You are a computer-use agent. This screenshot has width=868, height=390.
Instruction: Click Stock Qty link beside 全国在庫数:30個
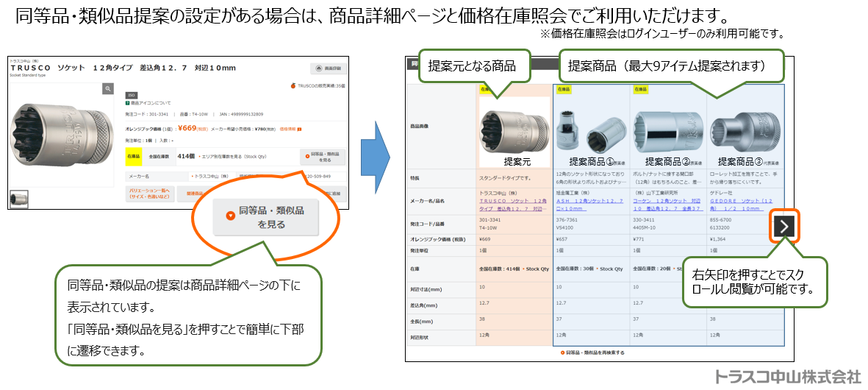coord(609,269)
